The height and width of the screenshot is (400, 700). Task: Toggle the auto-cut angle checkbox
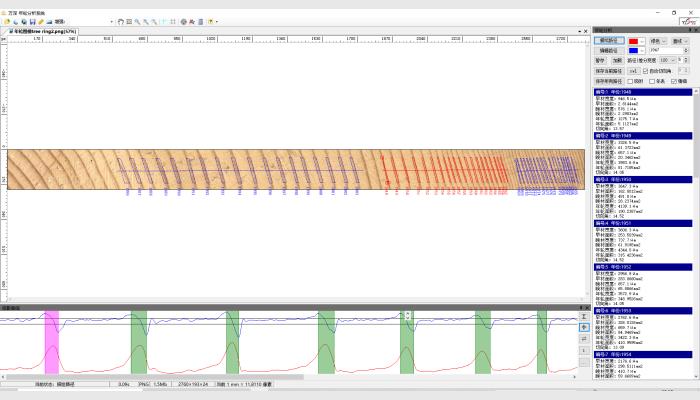[645, 71]
